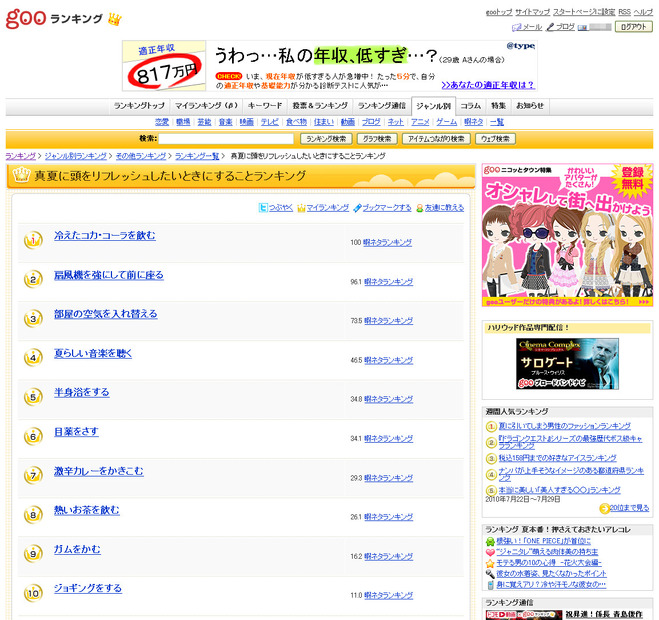This screenshot has height=620, width=659.
Task: Click rank 8 medal icon
Action: coord(33,514)
